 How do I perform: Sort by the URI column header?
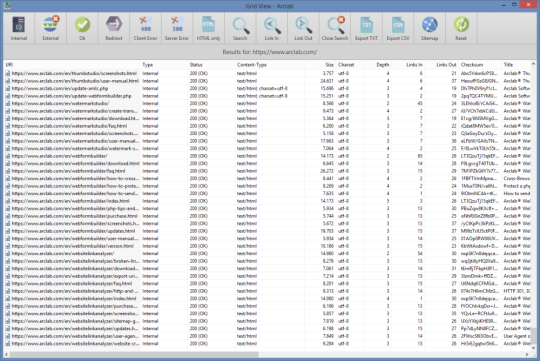tap(72, 65)
